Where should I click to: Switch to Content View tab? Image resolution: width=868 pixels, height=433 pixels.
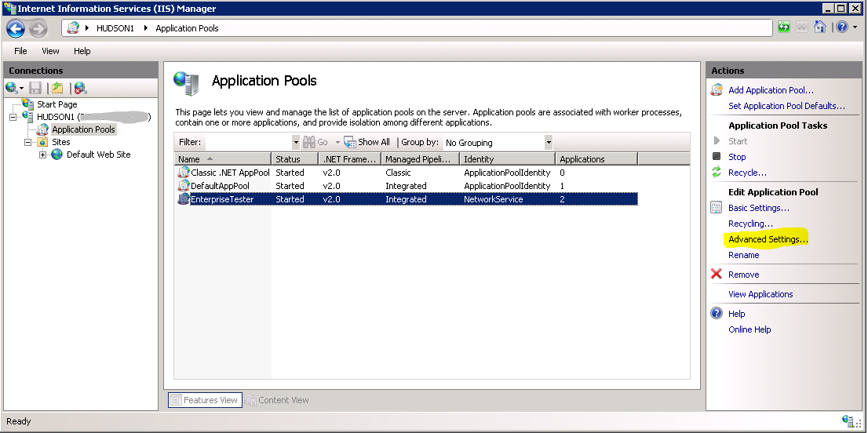[x=278, y=400]
